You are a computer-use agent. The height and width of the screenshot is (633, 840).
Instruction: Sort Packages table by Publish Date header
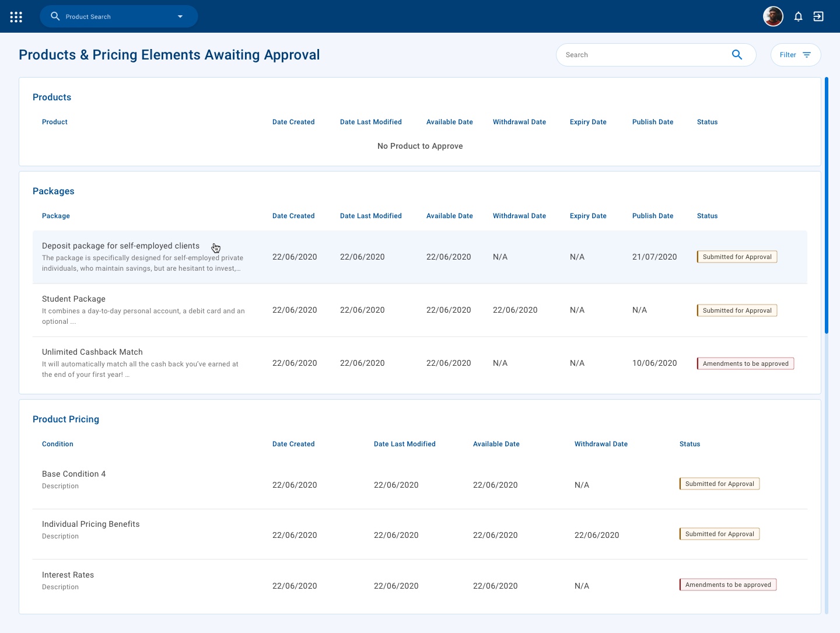tap(653, 216)
